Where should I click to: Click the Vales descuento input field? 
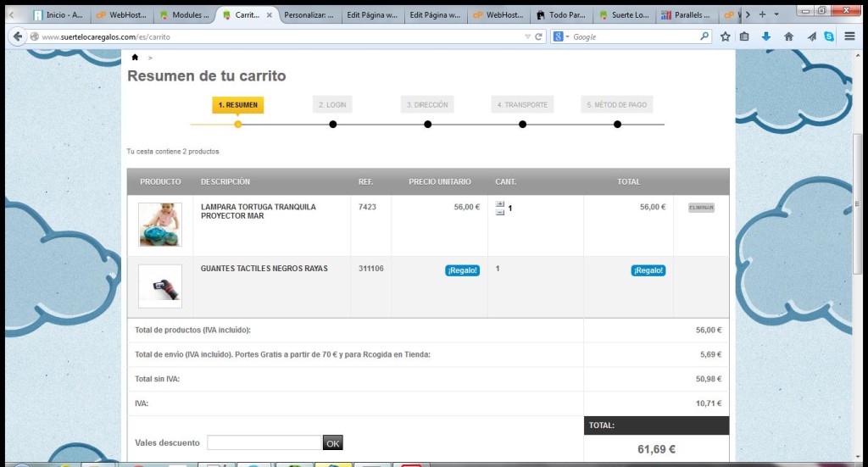(264, 442)
